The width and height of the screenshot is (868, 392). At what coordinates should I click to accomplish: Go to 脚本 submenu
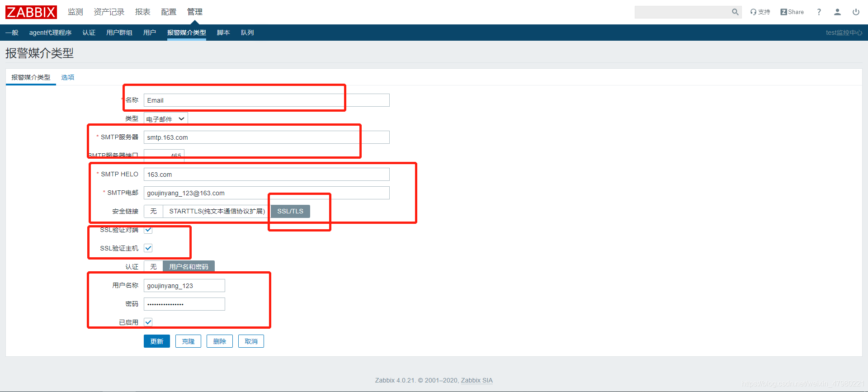(x=223, y=33)
